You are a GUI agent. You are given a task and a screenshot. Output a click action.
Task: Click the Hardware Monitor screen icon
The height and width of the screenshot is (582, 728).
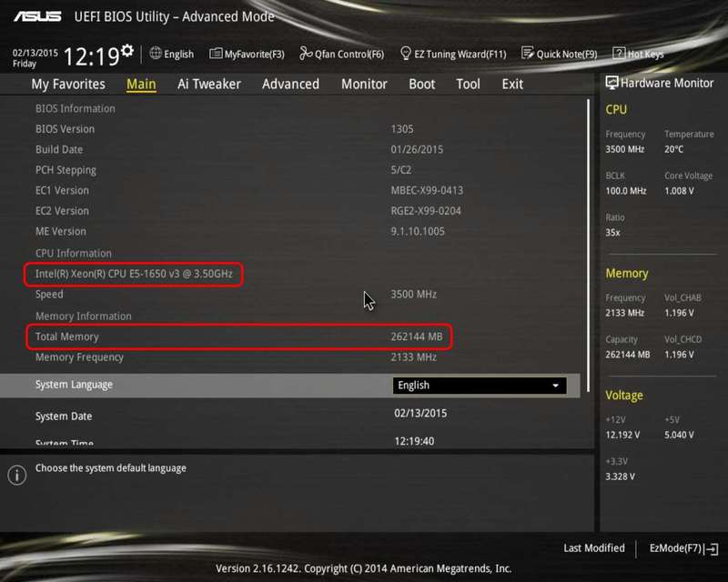(x=612, y=83)
